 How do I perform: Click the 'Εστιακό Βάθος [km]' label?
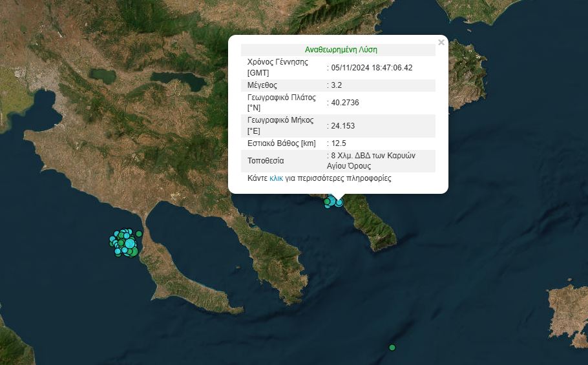(x=281, y=143)
